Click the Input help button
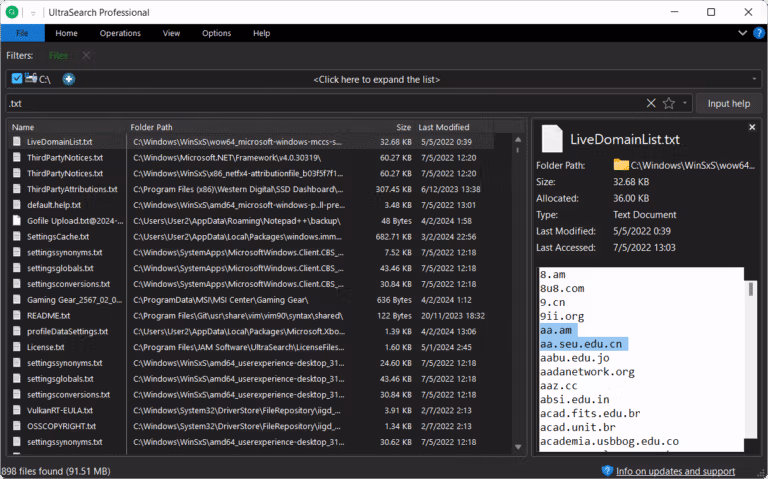 (728, 103)
